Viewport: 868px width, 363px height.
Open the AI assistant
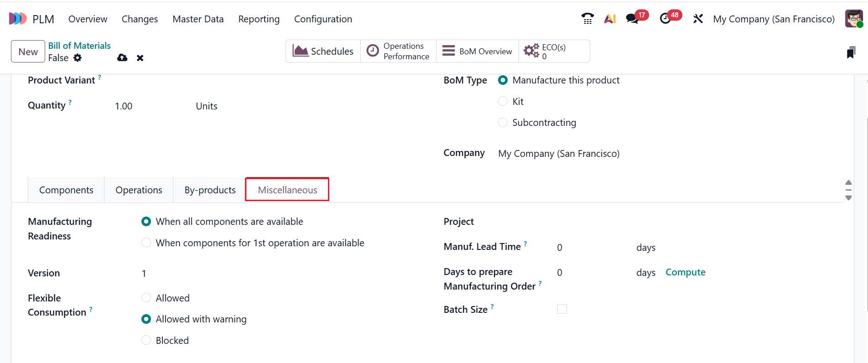click(610, 19)
